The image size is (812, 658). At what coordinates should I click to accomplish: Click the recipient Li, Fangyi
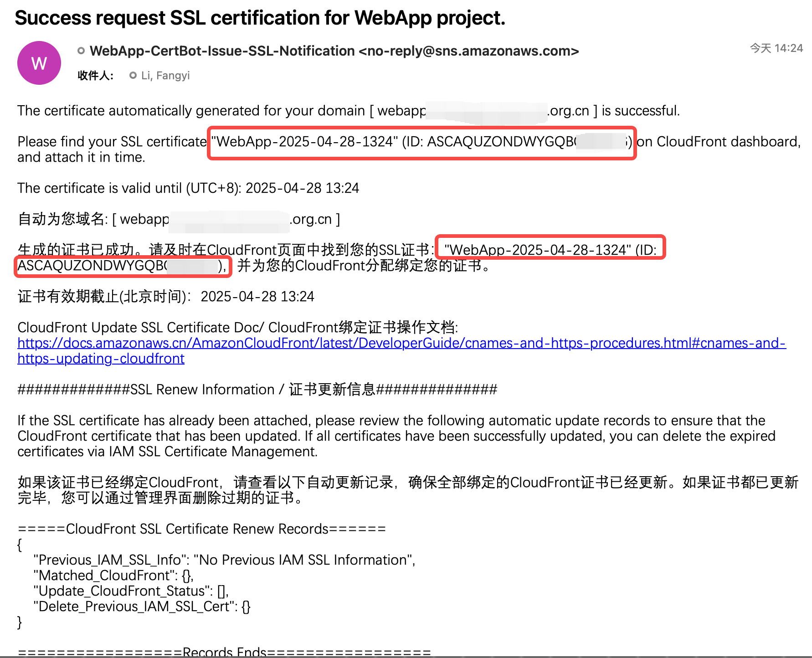coord(165,75)
